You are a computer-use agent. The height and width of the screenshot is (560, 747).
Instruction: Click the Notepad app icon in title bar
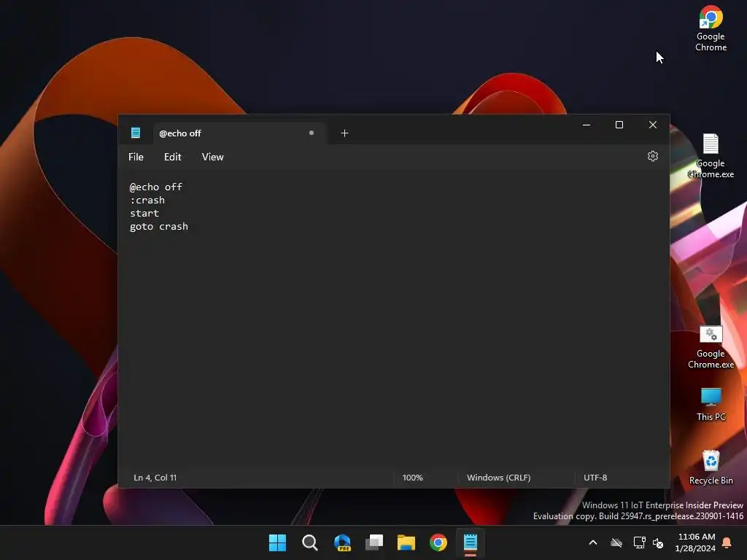135,133
